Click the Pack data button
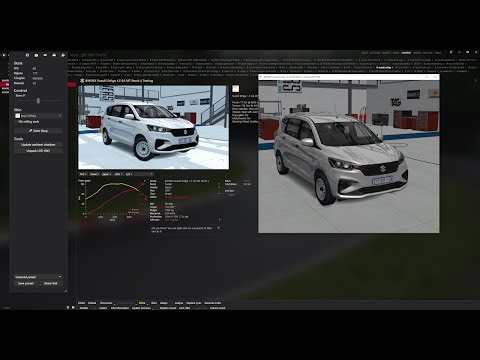 (x=185, y=308)
